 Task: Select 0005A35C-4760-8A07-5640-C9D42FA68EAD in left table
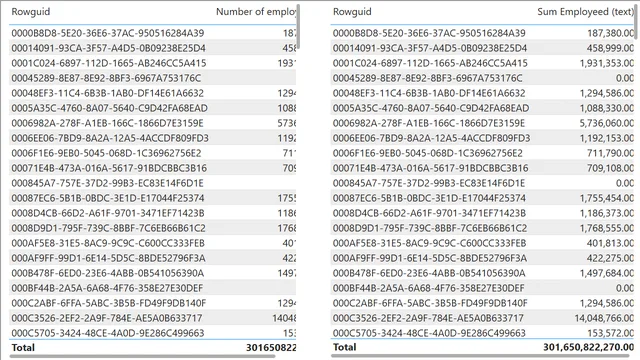pos(109,108)
